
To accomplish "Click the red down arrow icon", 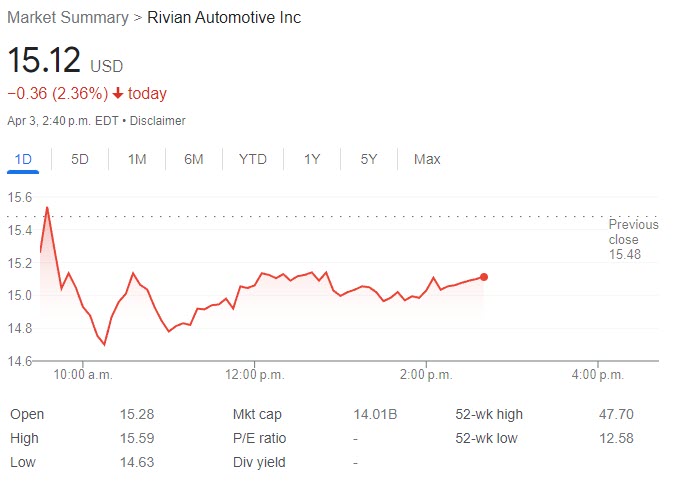I will [x=118, y=94].
